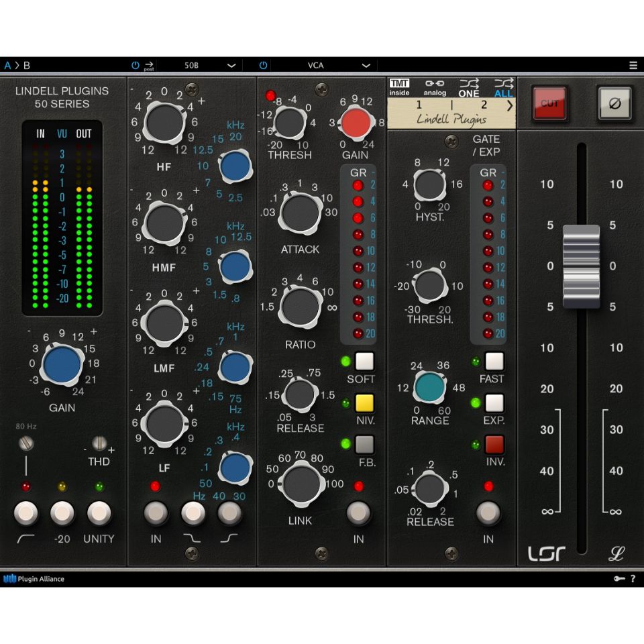Click the blue LF frequency knob
This screenshot has width=644, height=644.
pos(235,468)
